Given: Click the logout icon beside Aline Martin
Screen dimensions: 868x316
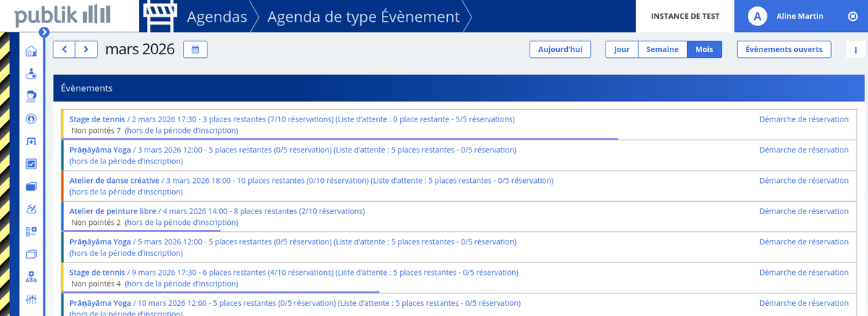Looking at the screenshot, I should point(852,16).
